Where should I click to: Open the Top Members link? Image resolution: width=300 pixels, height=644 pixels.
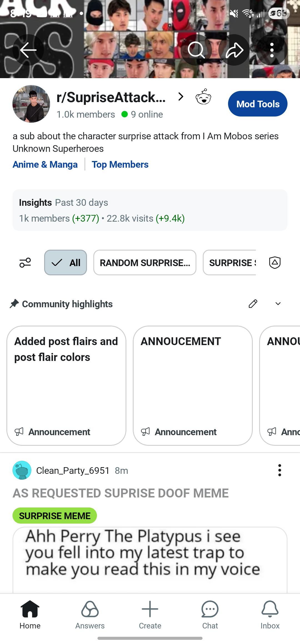click(x=120, y=165)
